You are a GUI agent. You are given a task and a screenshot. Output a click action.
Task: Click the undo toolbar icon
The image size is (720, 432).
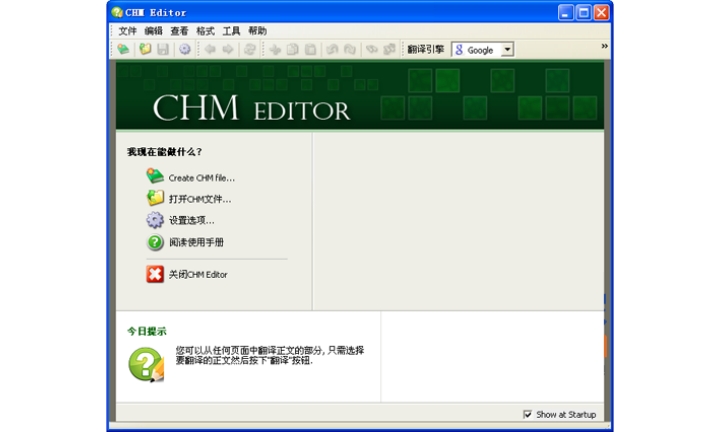[332, 50]
